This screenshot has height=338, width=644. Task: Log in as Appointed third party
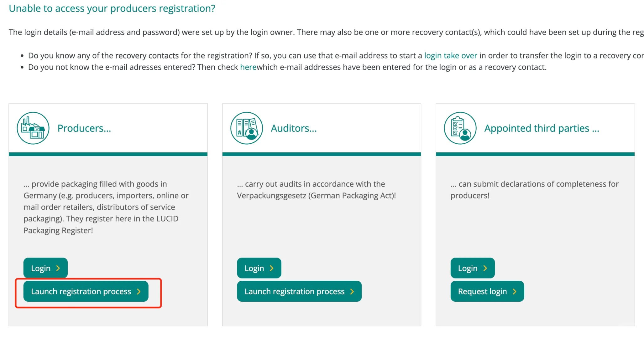tap(472, 268)
